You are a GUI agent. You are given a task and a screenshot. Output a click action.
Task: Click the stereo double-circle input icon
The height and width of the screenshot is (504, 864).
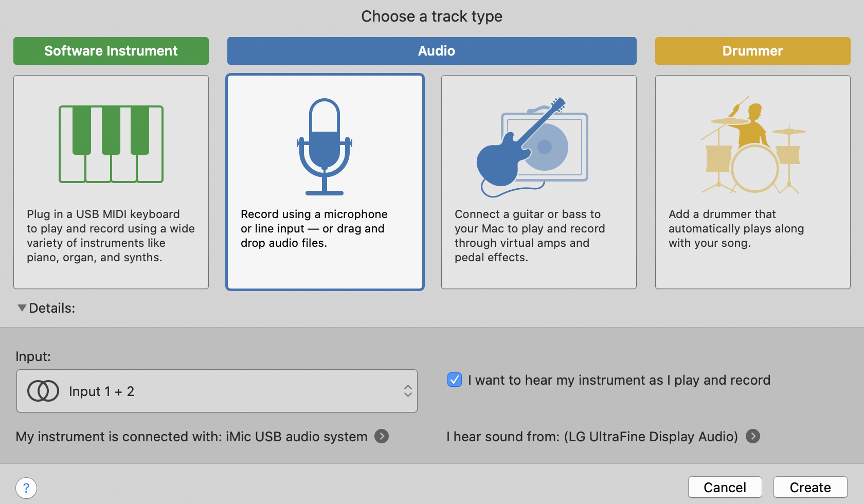(x=43, y=391)
